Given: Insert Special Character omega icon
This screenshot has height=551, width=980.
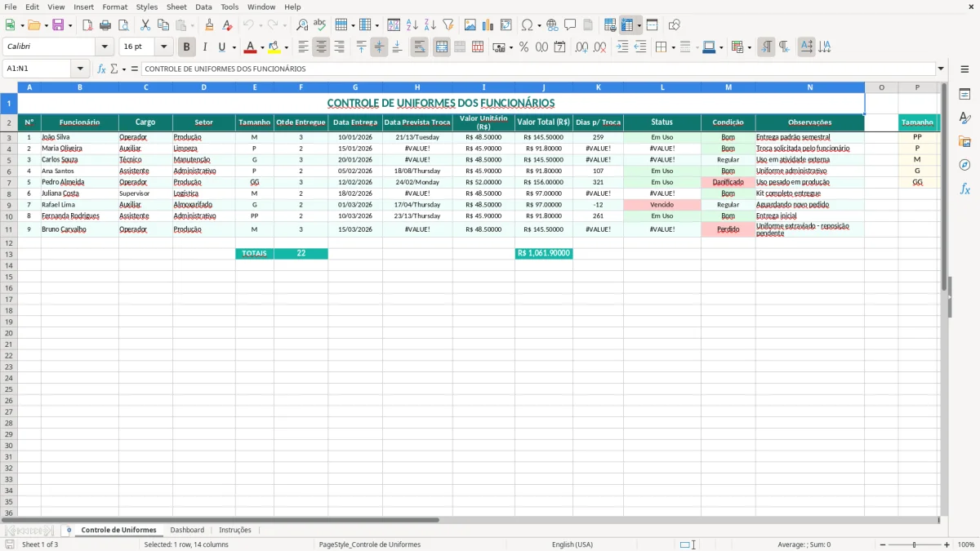Looking at the screenshot, I should click(528, 25).
